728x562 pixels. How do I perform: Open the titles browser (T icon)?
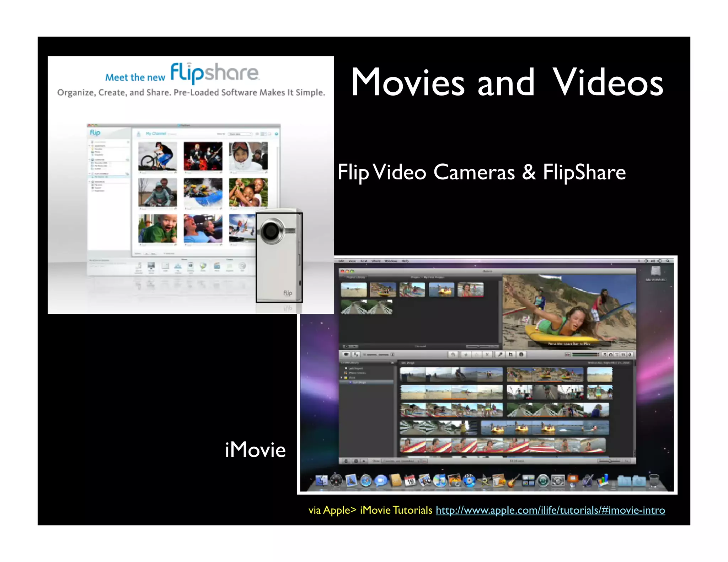[617, 355]
